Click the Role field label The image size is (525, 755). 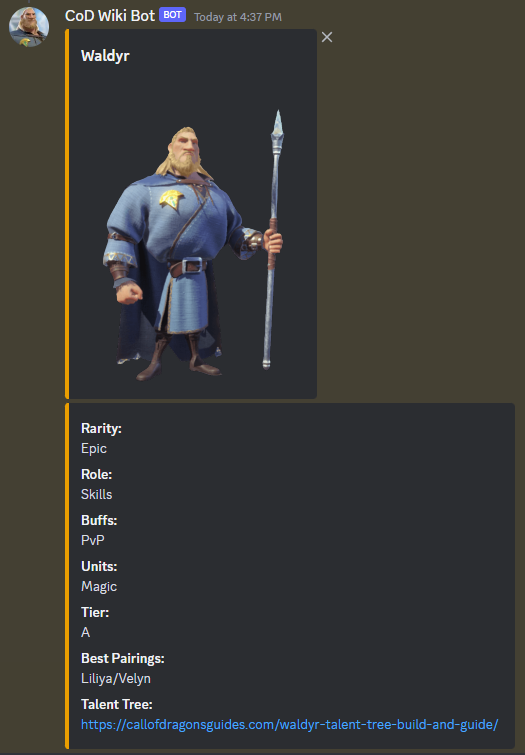tap(96, 474)
